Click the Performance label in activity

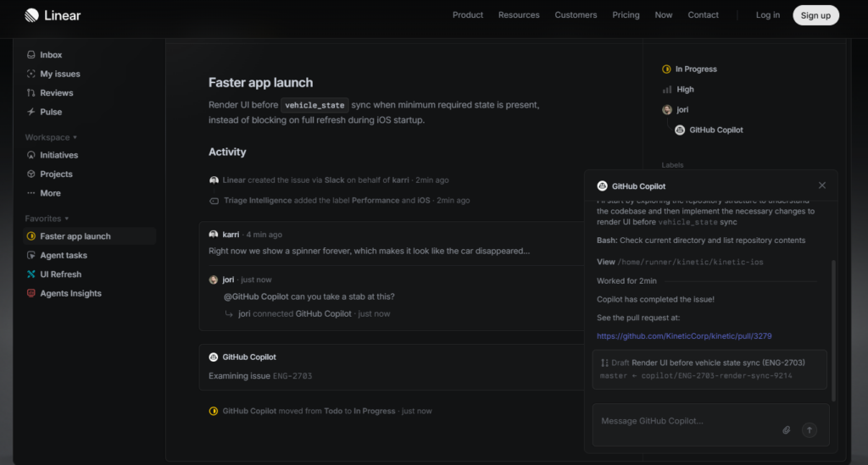[x=376, y=201]
